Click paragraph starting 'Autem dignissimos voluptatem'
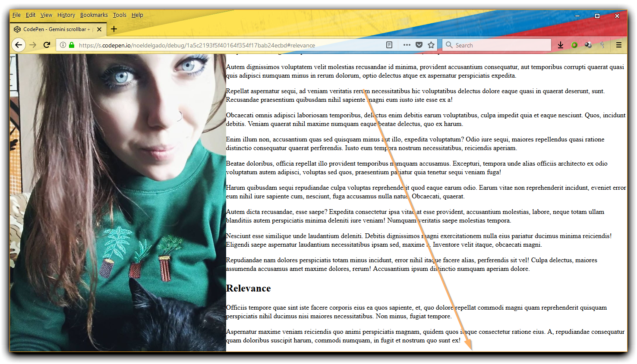Screen dimensions: 637x364 click(425, 71)
